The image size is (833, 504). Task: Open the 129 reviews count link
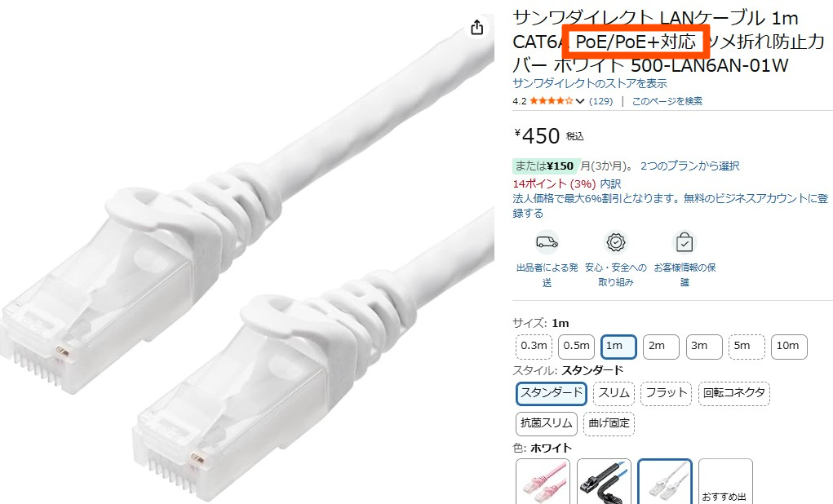(600, 101)
